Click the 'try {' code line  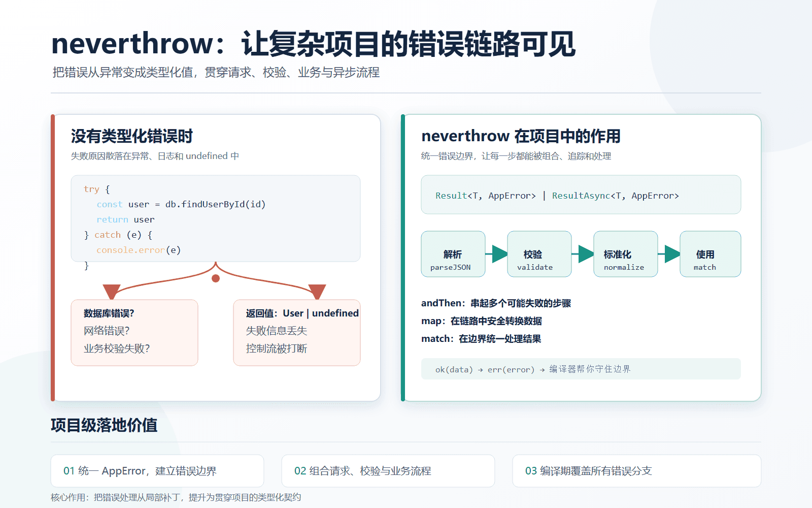97,189
